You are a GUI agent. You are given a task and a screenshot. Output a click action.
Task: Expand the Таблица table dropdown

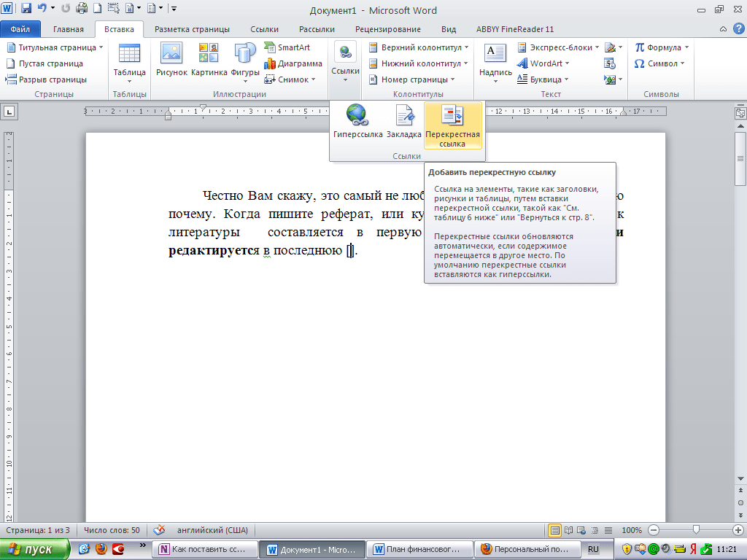[x=130, y=63]
